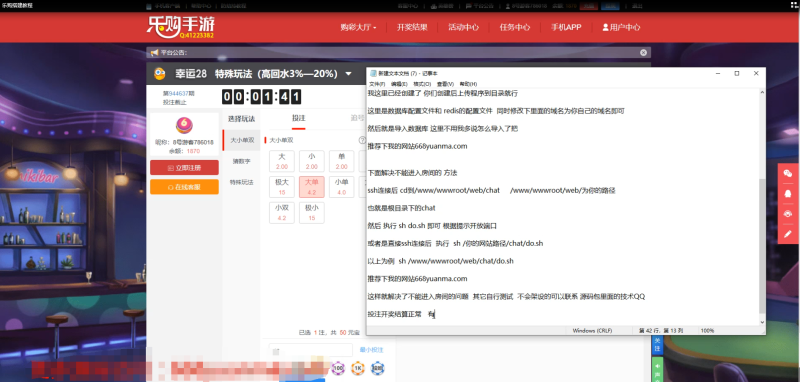
Task: Click the Windows (CRLF) status bar entry
Action: point(591,330)
